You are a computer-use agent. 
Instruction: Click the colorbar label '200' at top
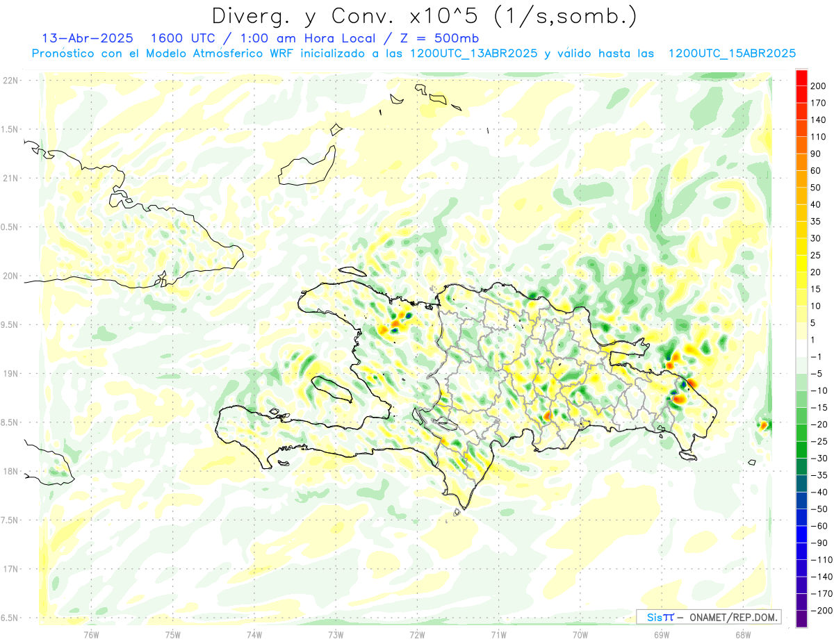coord(819,86)
